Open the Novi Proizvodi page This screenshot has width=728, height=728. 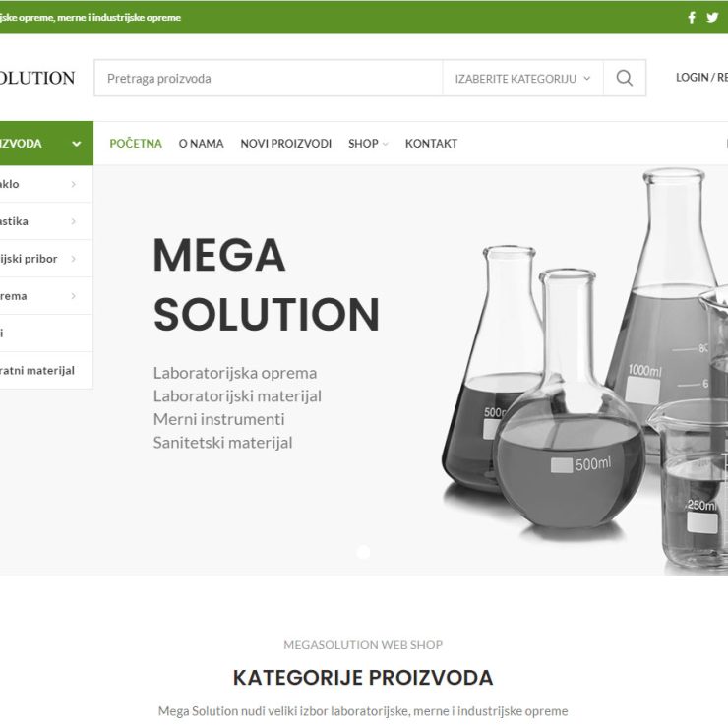click(x=286, y=144)
